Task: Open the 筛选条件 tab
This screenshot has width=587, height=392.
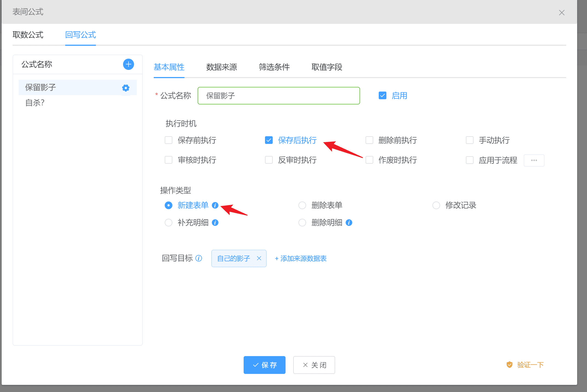Action: 274,67
